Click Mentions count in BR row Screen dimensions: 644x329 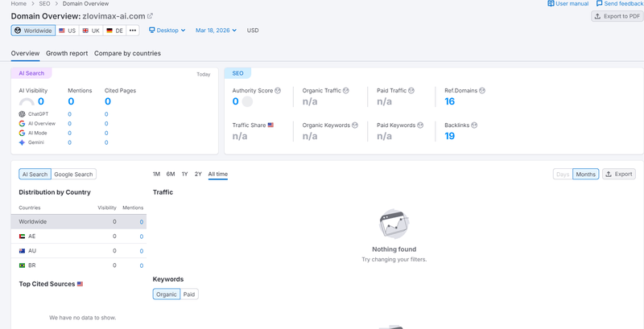[x=142, y=265]
